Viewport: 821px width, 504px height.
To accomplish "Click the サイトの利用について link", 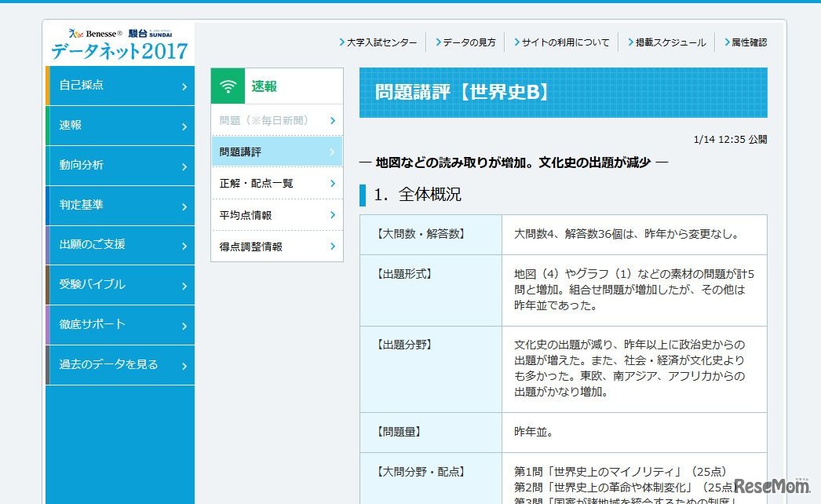I will point(564,43).
